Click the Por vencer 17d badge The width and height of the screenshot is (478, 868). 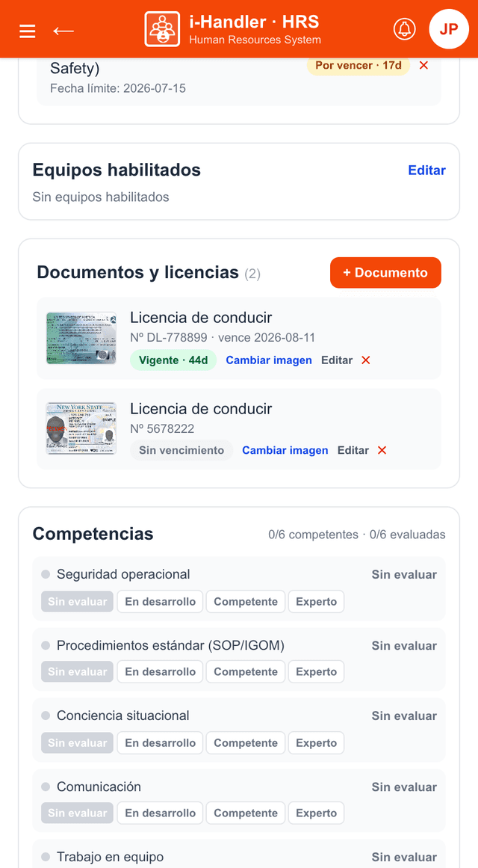point(358,65)
